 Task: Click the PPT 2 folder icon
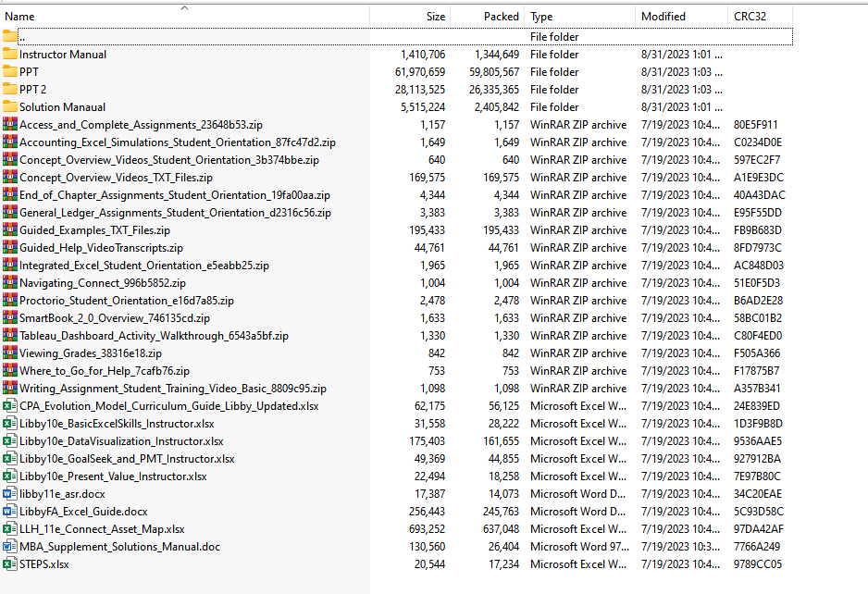click(x=9, y=89)
